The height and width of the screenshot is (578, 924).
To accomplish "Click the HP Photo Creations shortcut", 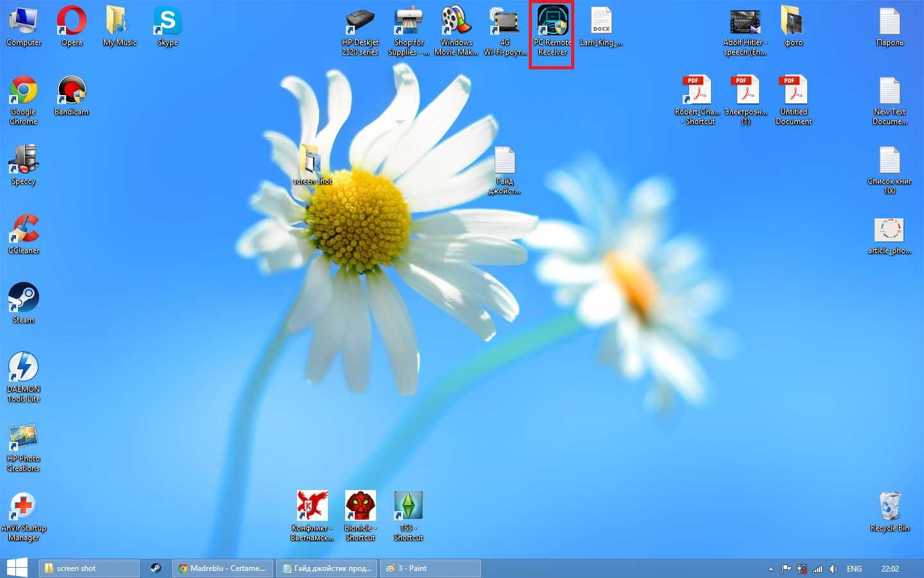I will click(24, 448).
